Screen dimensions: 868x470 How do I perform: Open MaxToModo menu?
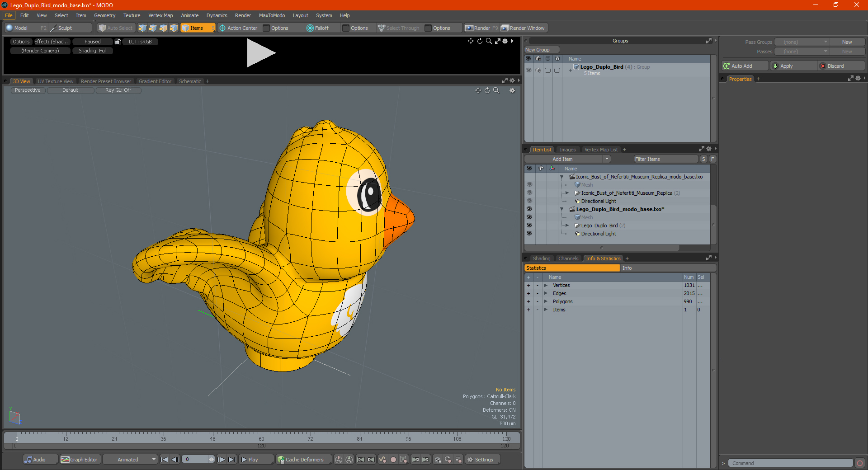pos(272,15)
